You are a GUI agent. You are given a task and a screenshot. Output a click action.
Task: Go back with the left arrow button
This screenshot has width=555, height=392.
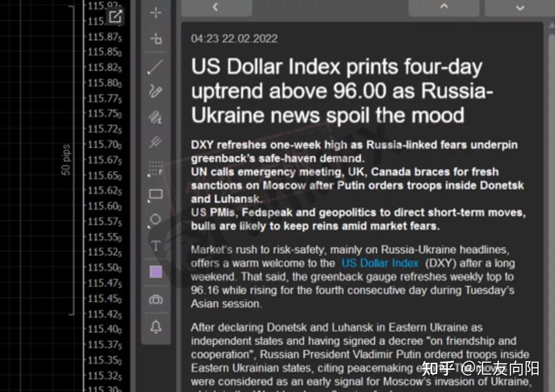click(x=216, y=8)
